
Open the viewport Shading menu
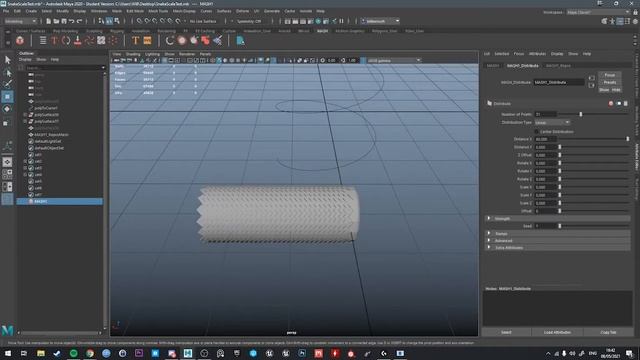coord(133,54)
